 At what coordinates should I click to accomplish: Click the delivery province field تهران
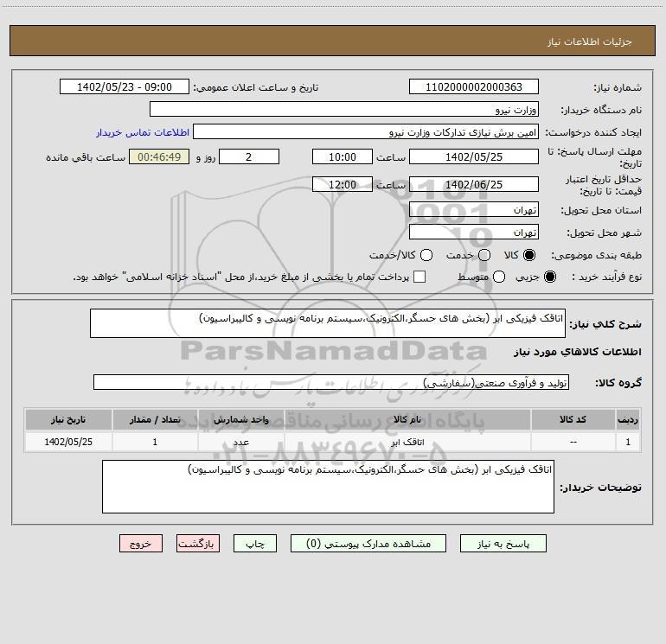coord(474,209)
